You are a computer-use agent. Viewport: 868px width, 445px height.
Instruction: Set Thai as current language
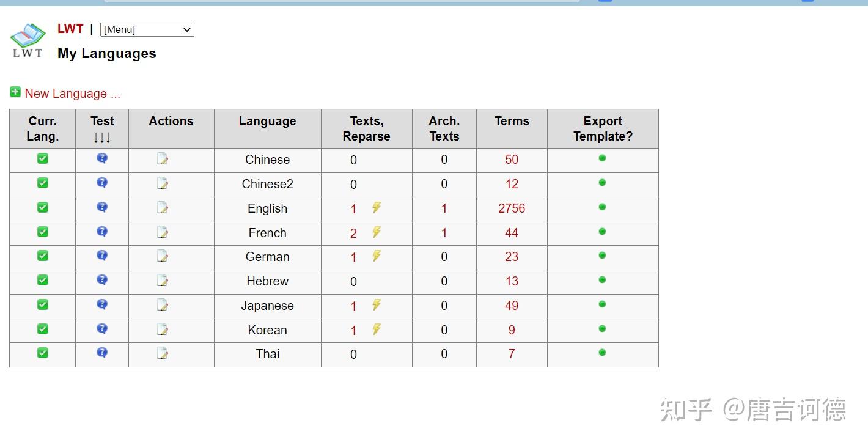pos(43,353)
